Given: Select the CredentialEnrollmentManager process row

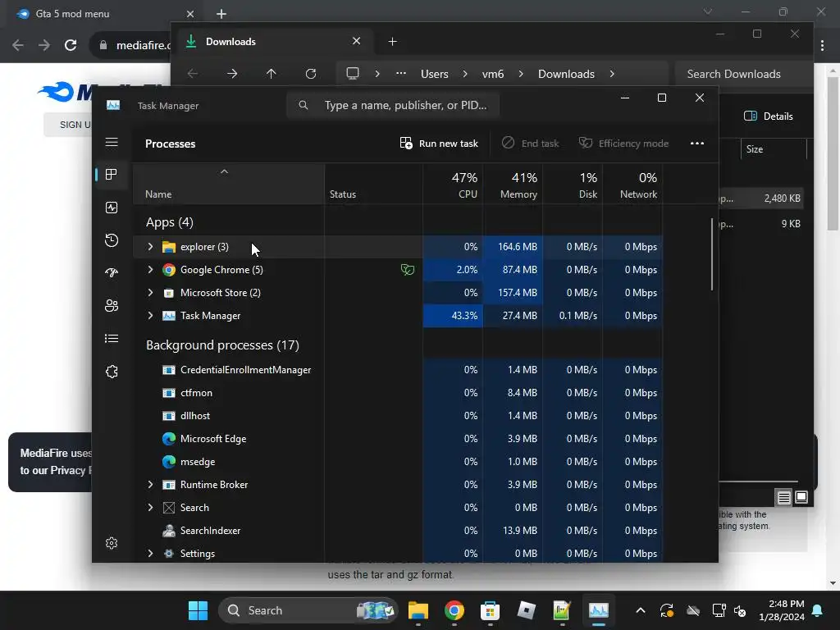Looking at the screenshot, I should [398, 370].
